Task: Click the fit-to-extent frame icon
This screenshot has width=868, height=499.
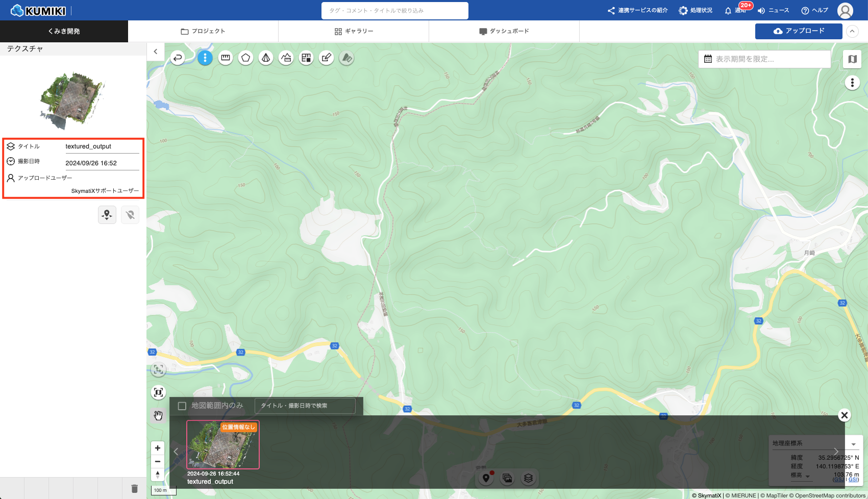Action: click(x=159, y=392)
